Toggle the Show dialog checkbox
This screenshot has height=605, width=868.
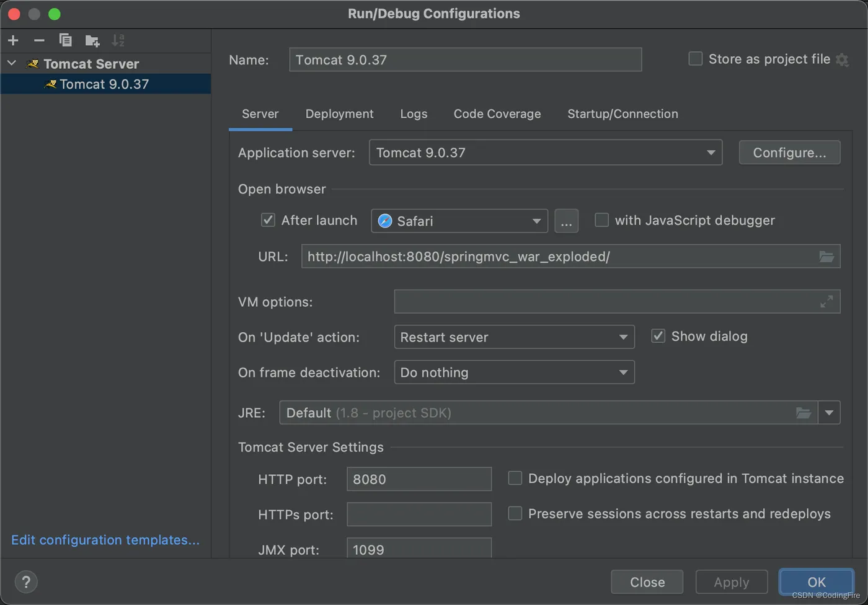click(x=658, y=336)
